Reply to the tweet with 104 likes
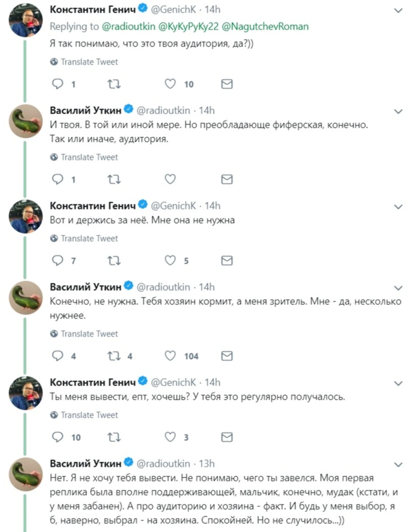This screenshot has height=532, width=416. (x=58, y=356)
